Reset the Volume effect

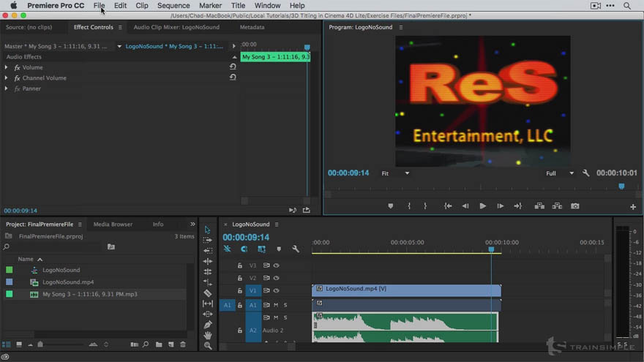(x=233, y=67)
